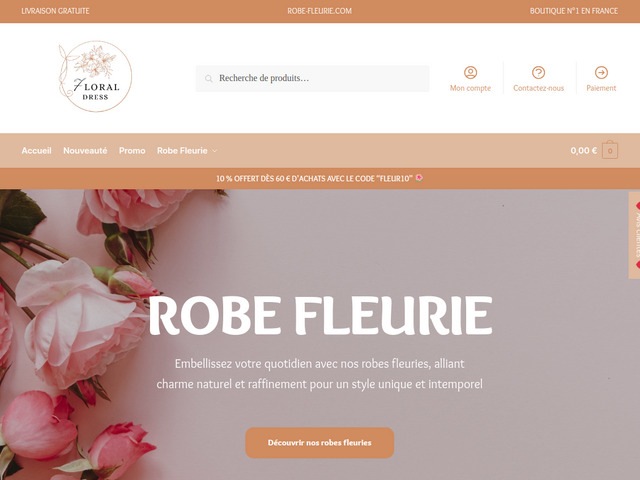This screenshot has width=640, height=480.
Task: Select the Promo menu item
Action: [132, 151]
